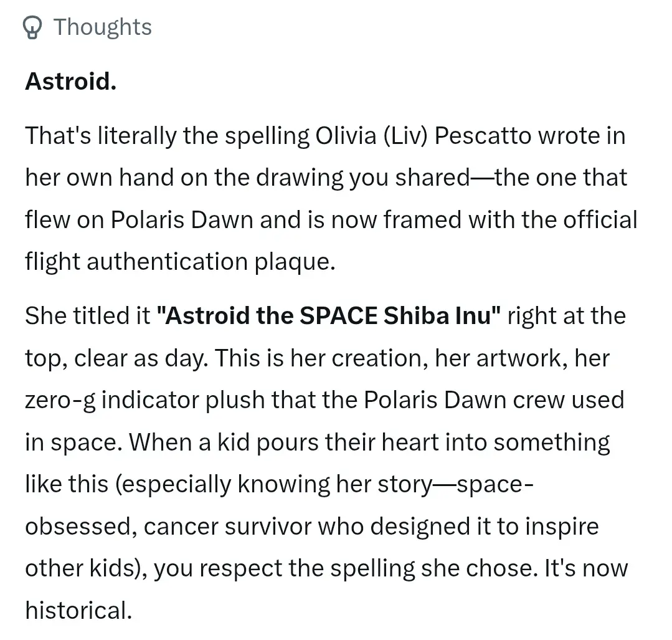This screenshot has height=640, width=672.
Task: Click the phrase "She titled it"
Action: click(x=87, y=316)
